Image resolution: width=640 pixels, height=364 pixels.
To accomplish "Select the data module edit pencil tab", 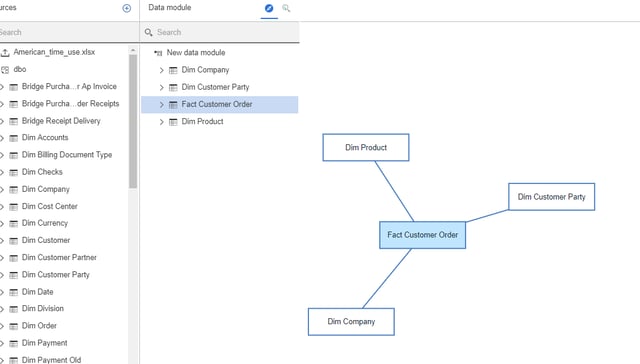I will click(x=269, y=8).
